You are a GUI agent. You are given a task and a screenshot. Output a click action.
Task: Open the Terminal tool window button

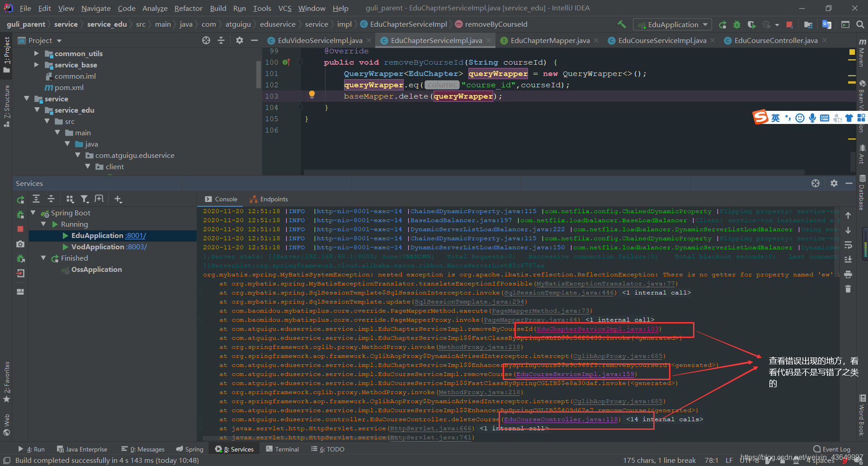click(x=283, y=449)
